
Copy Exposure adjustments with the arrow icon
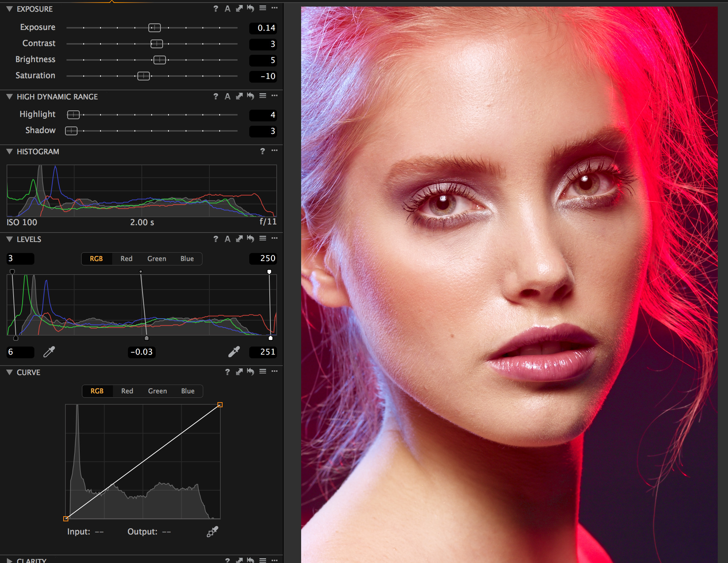point(239,9)
